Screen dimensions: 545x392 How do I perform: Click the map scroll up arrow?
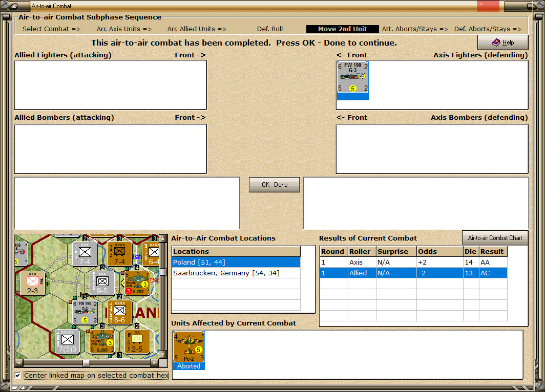(x=162, y=238)
